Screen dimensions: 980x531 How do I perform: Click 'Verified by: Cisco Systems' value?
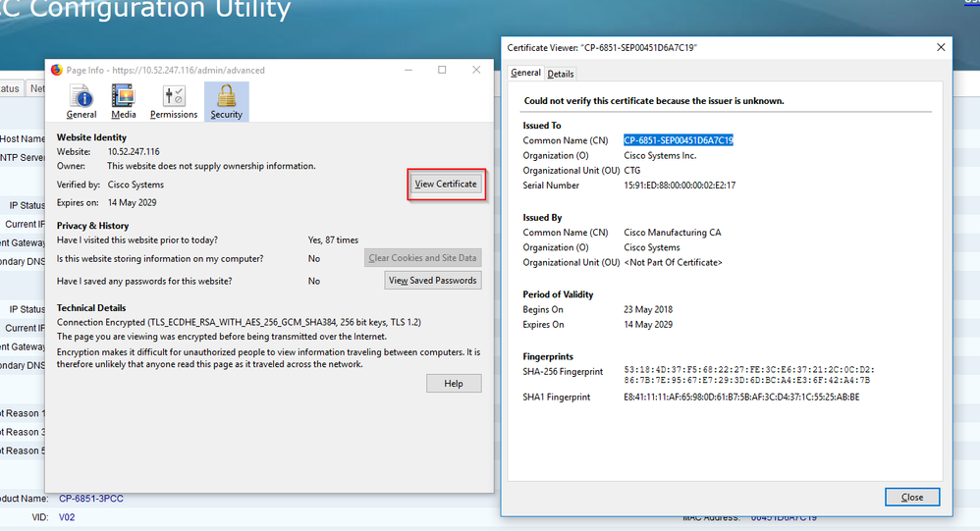pyautogui.click(x=136, y=185)
